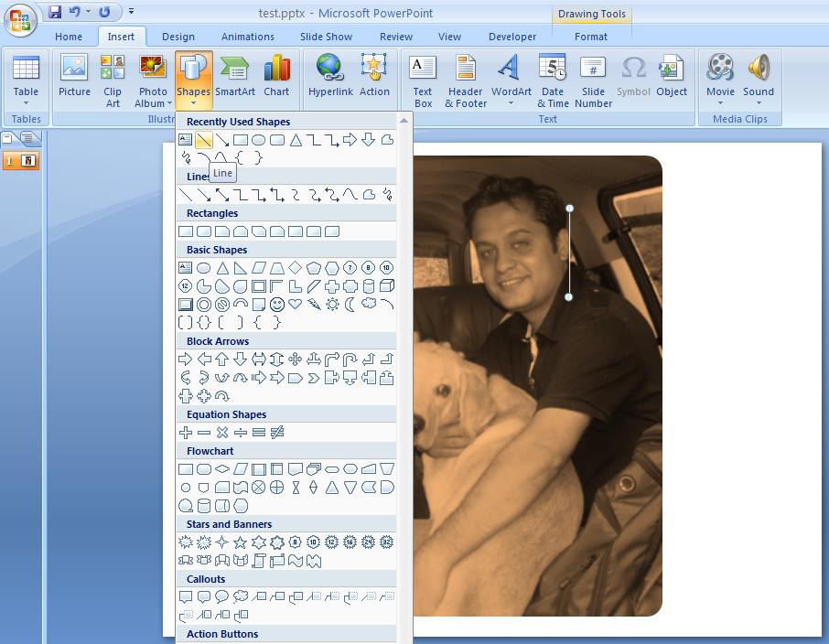Image resolution: width=829 pixels, height=644 pixels.
Task: Select Oval in Basic Shapes
Action: click(203, 268)
